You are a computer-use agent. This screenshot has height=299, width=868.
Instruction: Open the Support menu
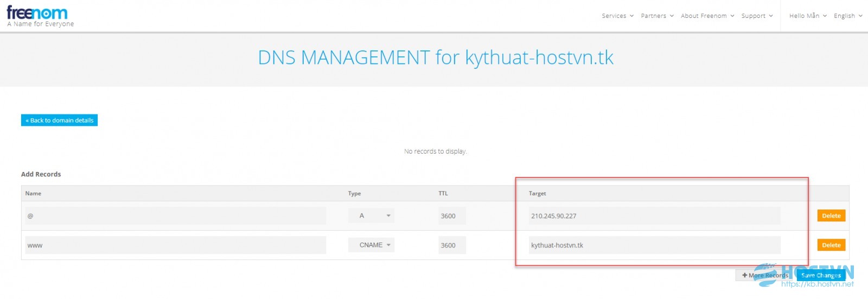click(x=757, y=16)
